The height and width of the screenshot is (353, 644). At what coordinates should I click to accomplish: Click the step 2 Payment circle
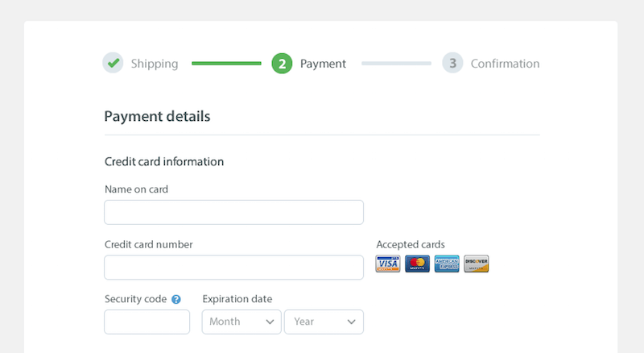(x=282, y=63)
